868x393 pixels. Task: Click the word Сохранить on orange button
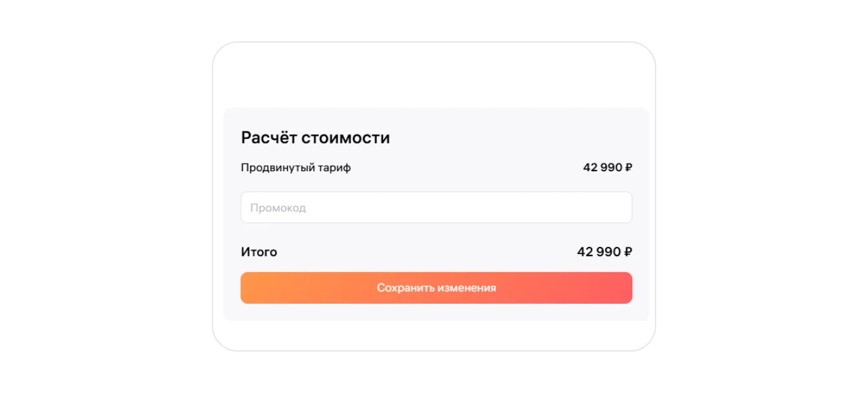(406, 288)
